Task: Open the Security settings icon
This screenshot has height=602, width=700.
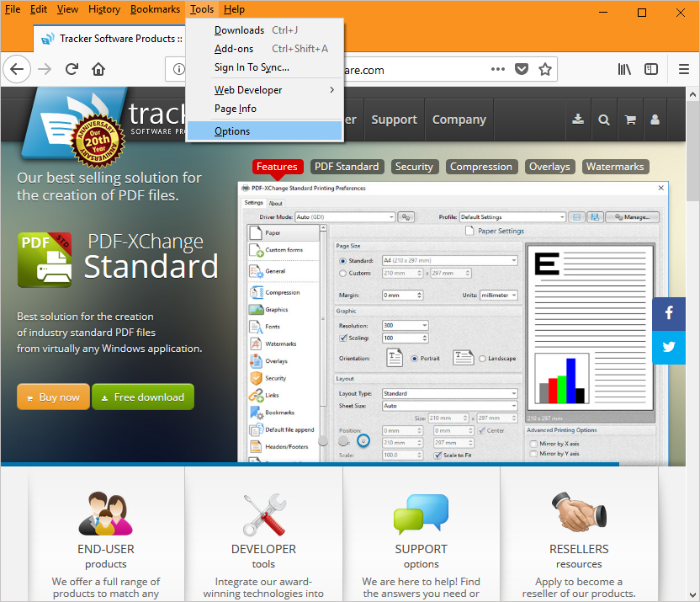Action: point(255,377)
